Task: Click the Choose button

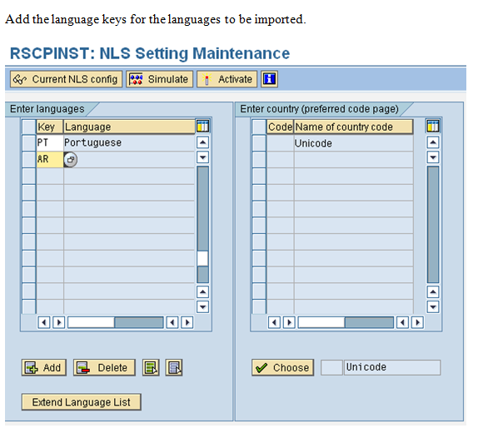Action: (283, 367)
